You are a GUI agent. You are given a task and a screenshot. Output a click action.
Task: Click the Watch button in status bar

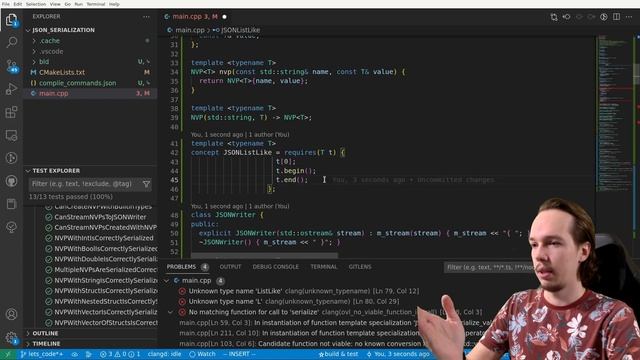[202, 354]
